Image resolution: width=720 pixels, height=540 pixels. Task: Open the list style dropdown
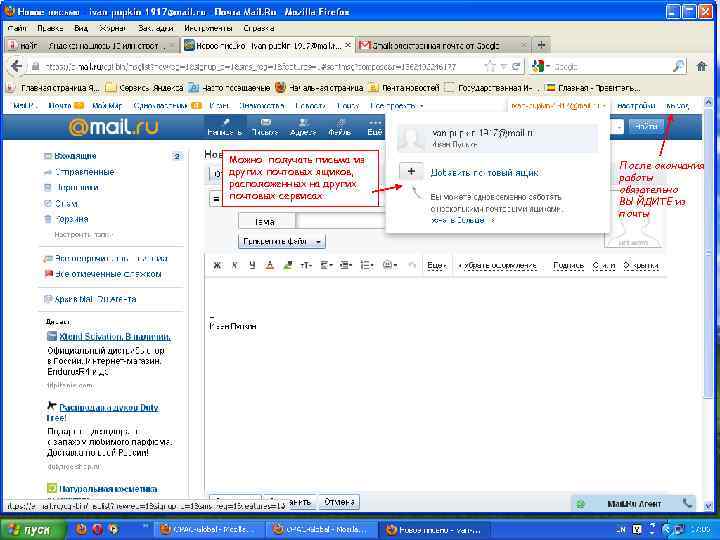(x=367, y=265)
